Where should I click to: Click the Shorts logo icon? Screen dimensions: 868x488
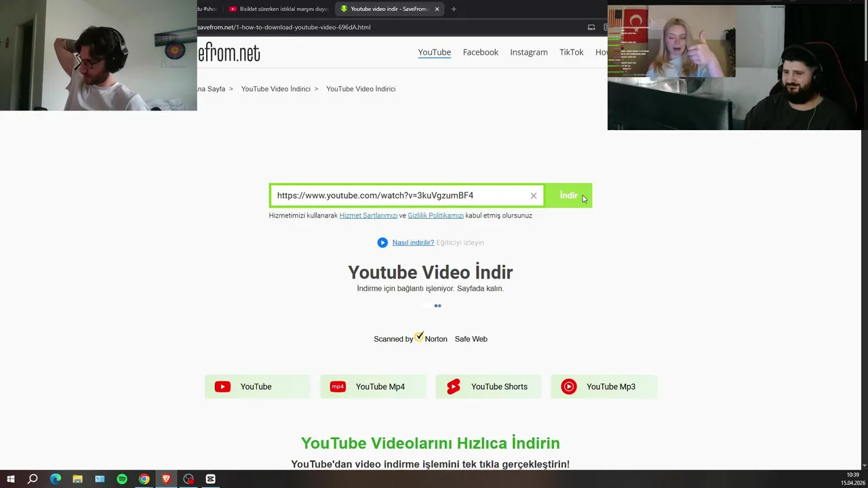click(x=454, y=386)
